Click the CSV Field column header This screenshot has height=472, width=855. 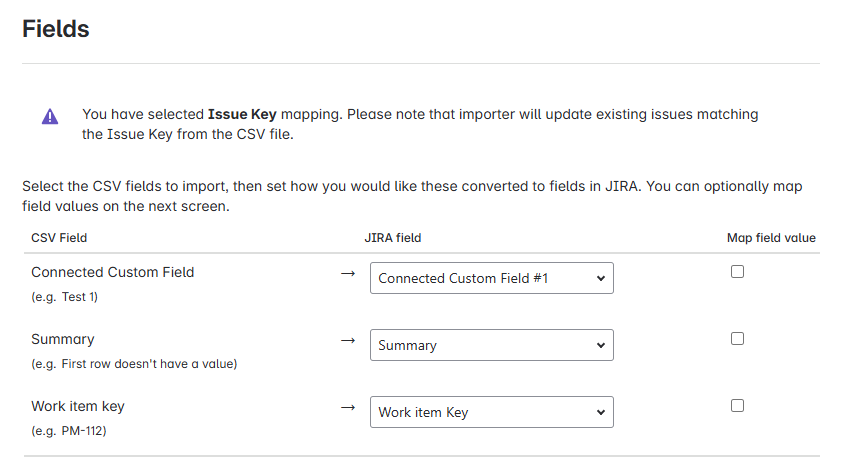coord(59,238)
